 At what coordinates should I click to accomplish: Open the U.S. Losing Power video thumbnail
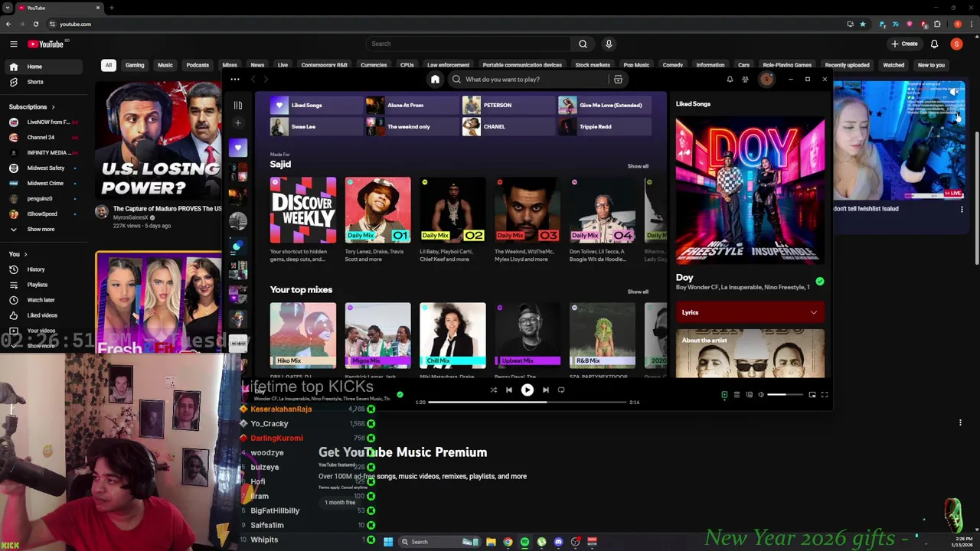[158, 139]
